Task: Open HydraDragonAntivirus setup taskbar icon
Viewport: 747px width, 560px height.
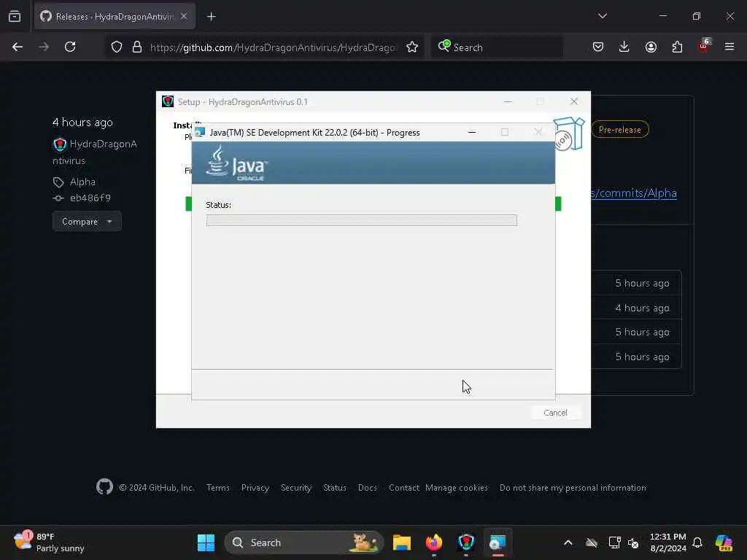Action: pos(466,542)
